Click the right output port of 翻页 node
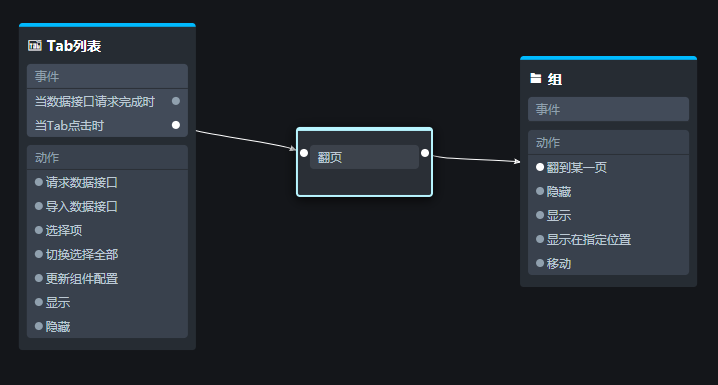Screen dimensions: 718x385 (x=425, y=153)
